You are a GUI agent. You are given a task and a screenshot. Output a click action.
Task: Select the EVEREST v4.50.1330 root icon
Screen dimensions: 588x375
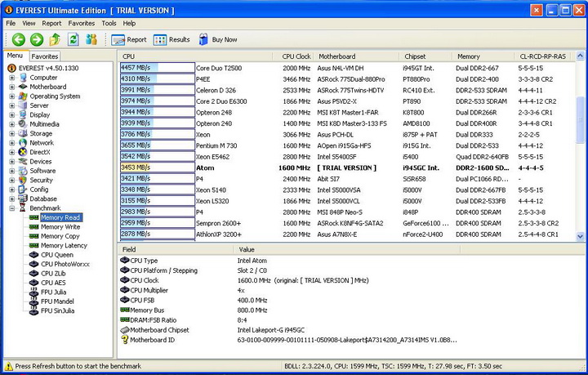pos(12,68)
